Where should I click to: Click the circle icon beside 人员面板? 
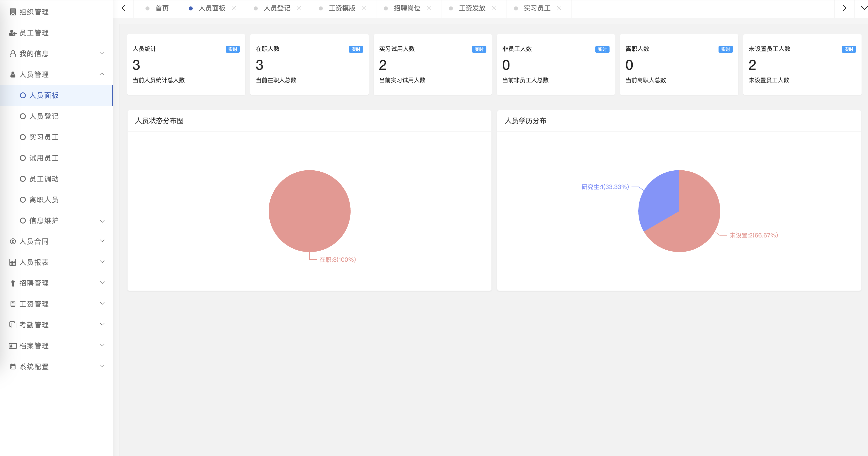pyautogui.click(x=23, y=95)
